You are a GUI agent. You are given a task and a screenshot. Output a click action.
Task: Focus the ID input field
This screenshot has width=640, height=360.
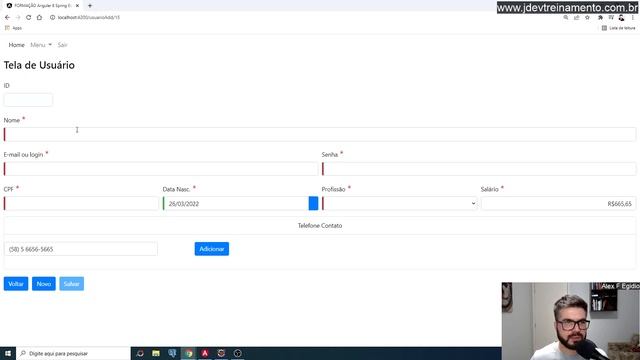click(x=28, y=100)
